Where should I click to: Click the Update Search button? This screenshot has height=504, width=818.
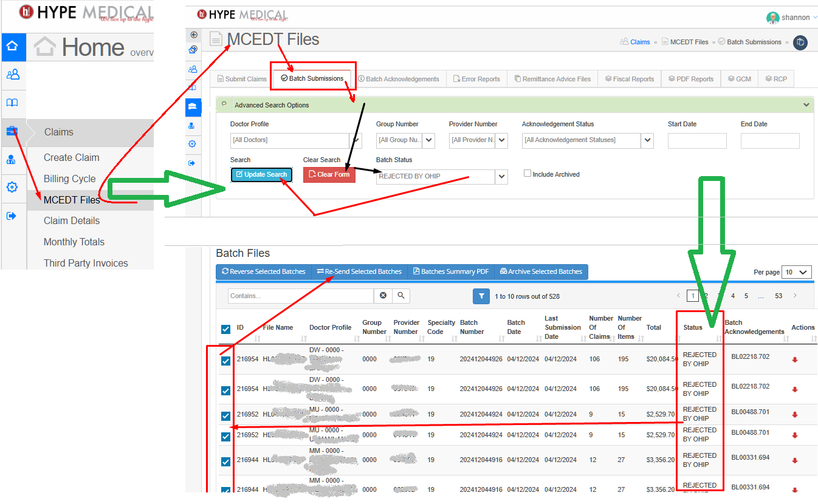(261, 174)
